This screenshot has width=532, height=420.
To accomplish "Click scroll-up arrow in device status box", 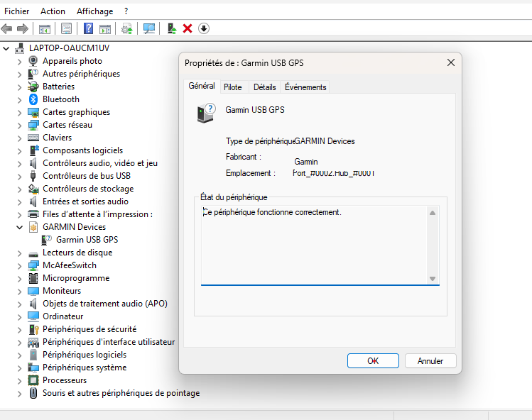I will tap(433, 213).
